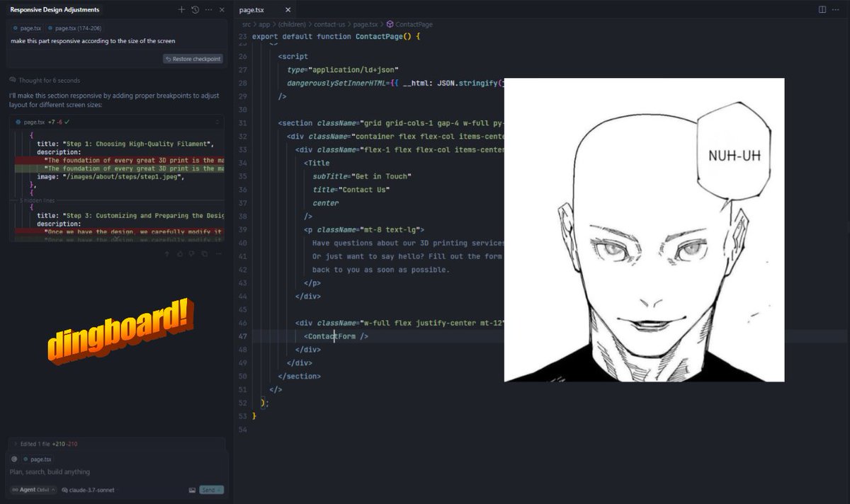
Task: Open editor more actions ellipsis
Action: 837,10
